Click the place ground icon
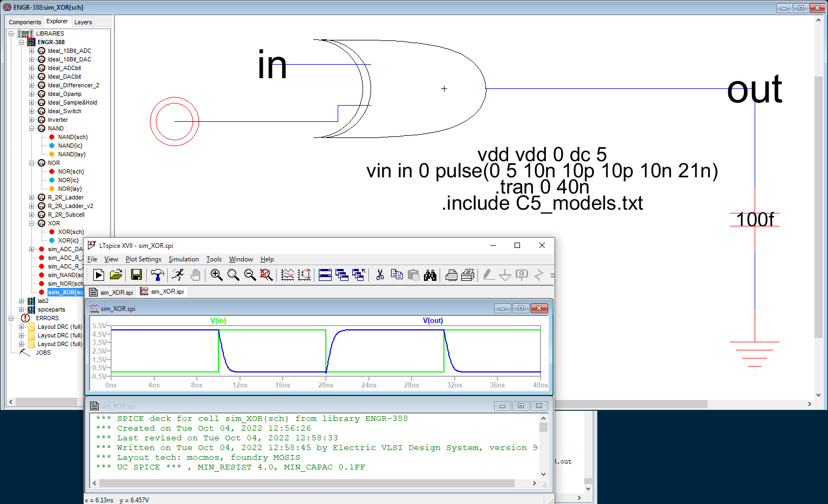This screenshot has height=504, width=828. point(505,275)
